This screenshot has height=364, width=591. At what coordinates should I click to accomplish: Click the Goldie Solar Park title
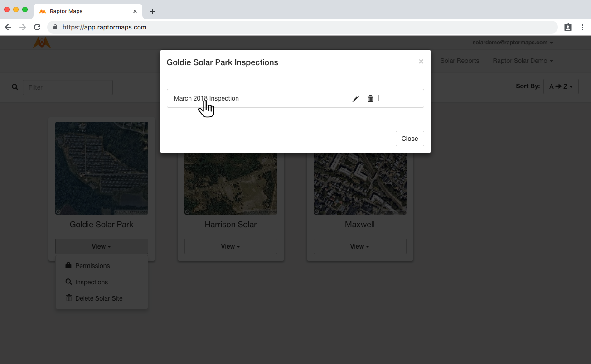(102, 225)
